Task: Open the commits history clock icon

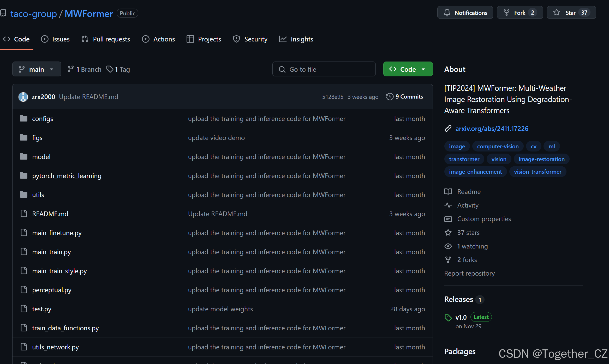Action: (x=390, y=97)
